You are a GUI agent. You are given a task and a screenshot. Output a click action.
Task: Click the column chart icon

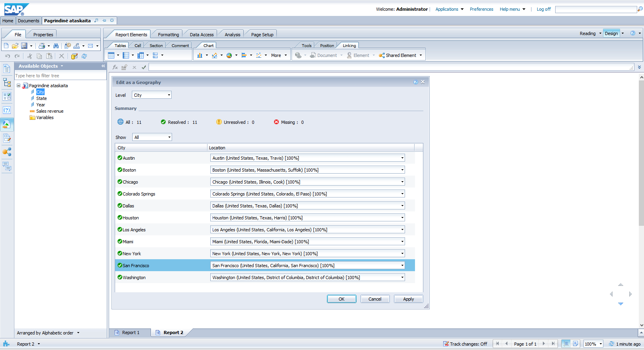click(200, 55)
